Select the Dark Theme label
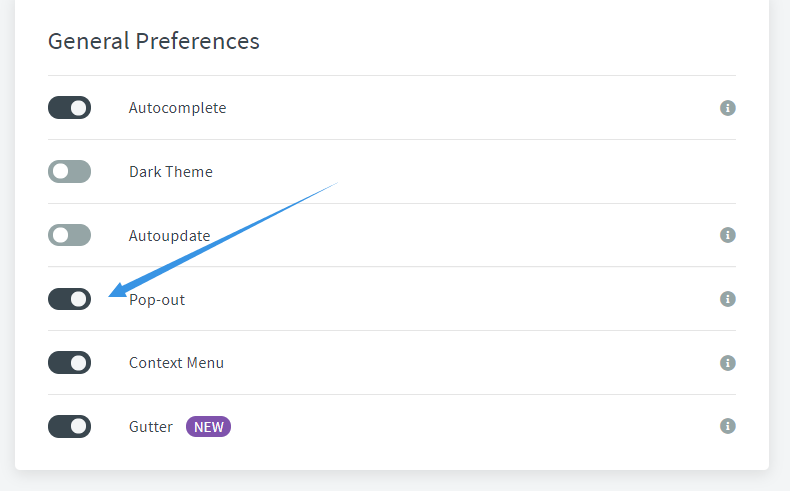The width and height of the screenshot is (790, 491). (x=171, y=172)
